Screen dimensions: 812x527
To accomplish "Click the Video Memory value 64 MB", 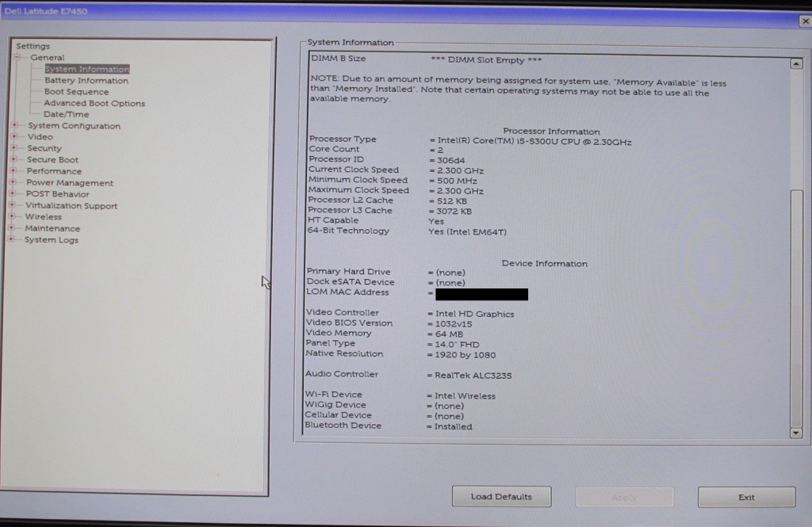I will pos(449,334).
